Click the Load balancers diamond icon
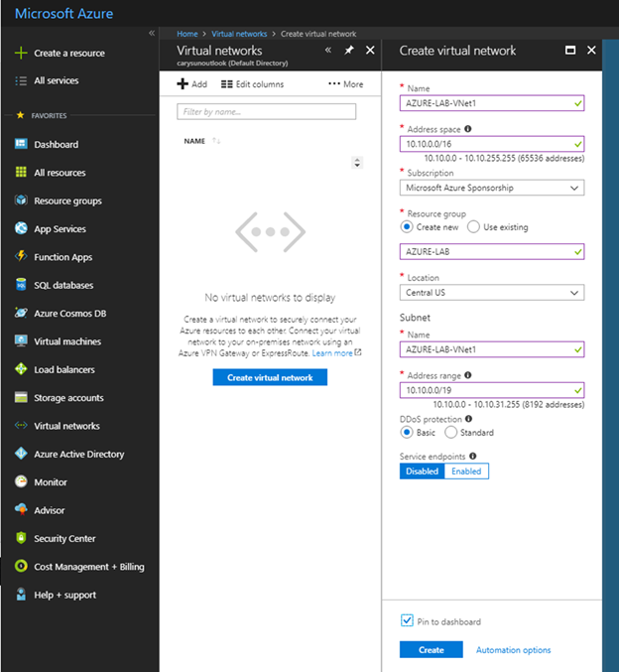This screenshot has width=619, height=672. 21,369
